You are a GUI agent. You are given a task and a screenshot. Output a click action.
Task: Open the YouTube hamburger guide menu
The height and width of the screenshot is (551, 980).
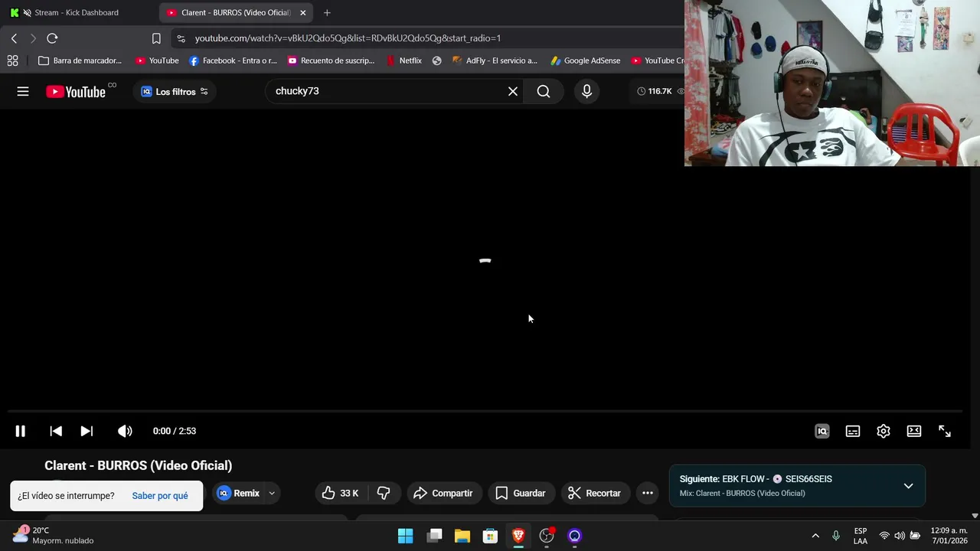[x=23, y=91]
